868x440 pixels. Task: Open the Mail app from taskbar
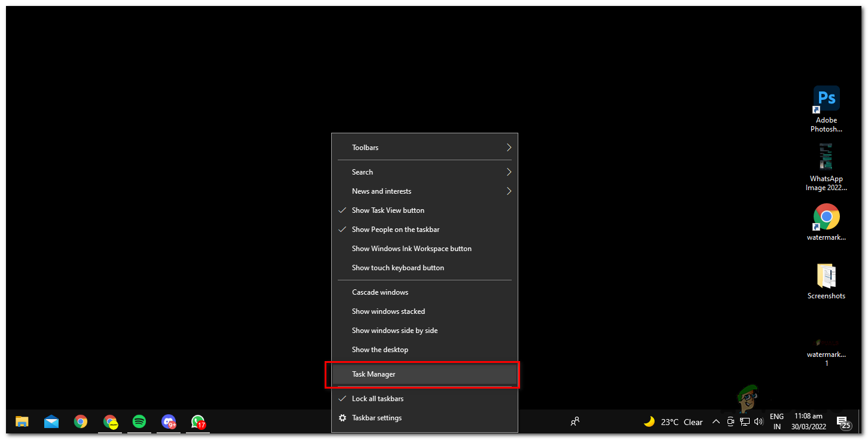pyautogui.click(x=51, y=421)
